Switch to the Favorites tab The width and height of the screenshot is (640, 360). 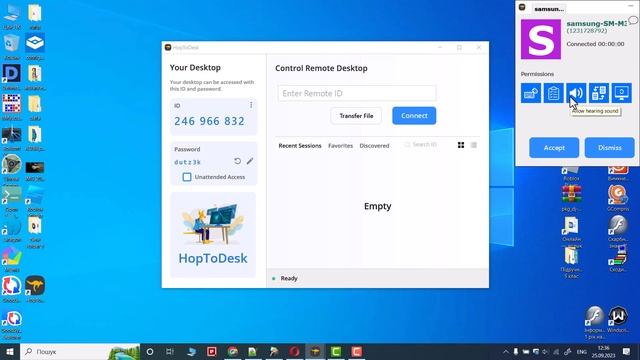pyautogui.click(x=340, y=146)
